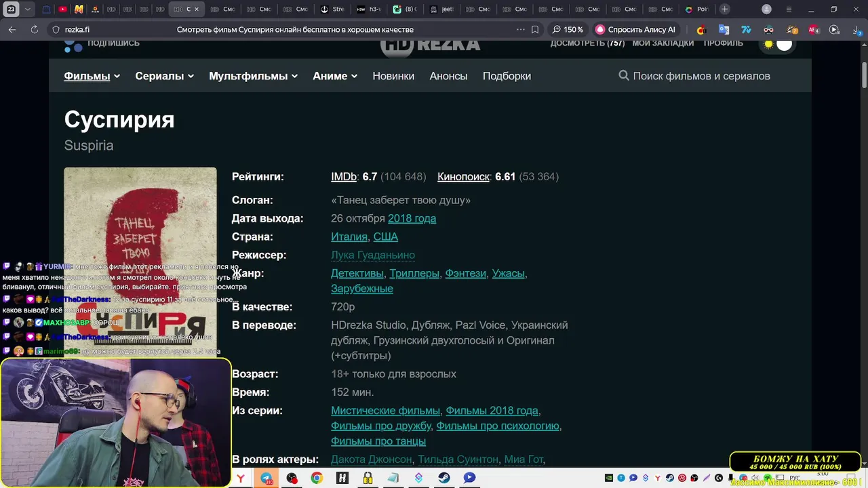The width and height of the screenshot is (868, 488).
Task: Click the pinned yellow M tab
Action: coord(79,9)
